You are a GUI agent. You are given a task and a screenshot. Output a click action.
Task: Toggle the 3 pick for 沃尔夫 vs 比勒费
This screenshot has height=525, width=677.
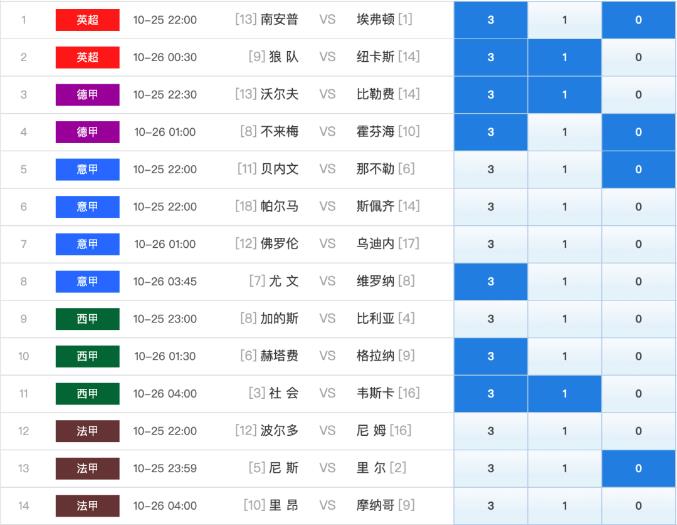tap(490, 95)
